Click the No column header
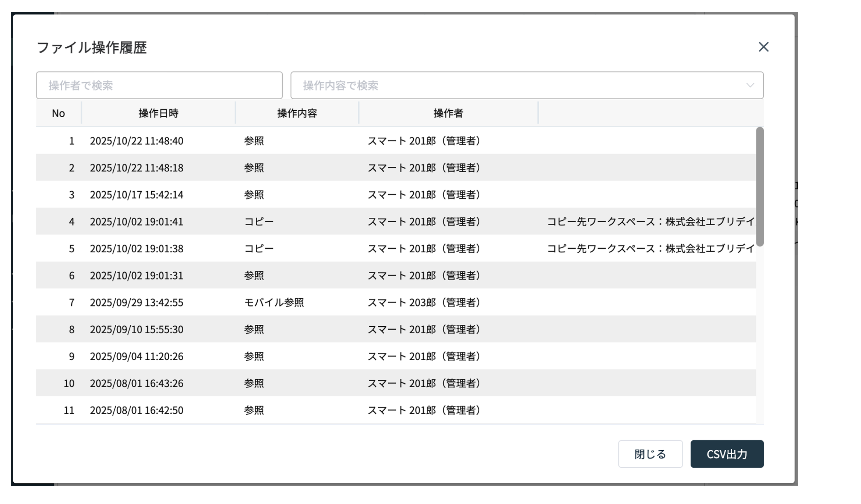Image resolution: width=861 pixels, height=504 pixels. (59, 113)
